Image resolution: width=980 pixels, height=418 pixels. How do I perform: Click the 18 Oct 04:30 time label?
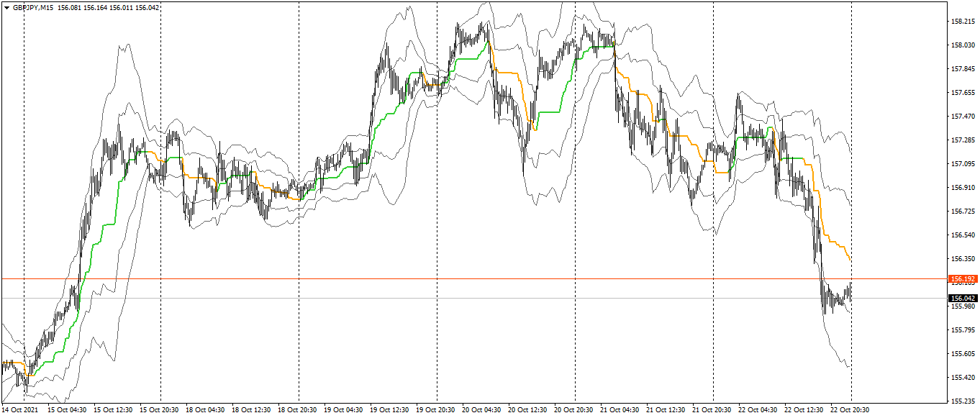tap(206, 410)
